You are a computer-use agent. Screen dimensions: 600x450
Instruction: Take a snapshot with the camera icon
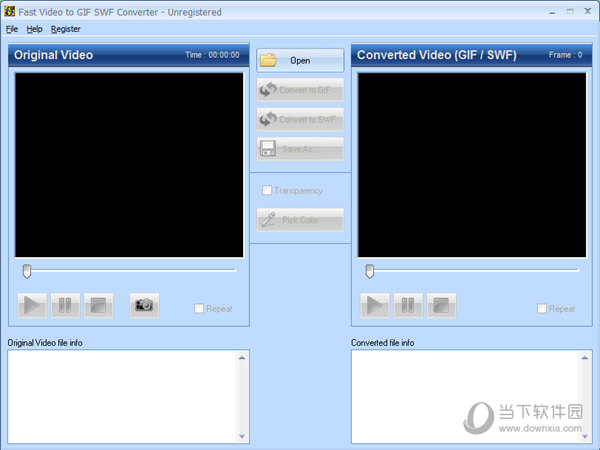pyautogui.click(x=144, y=305)
